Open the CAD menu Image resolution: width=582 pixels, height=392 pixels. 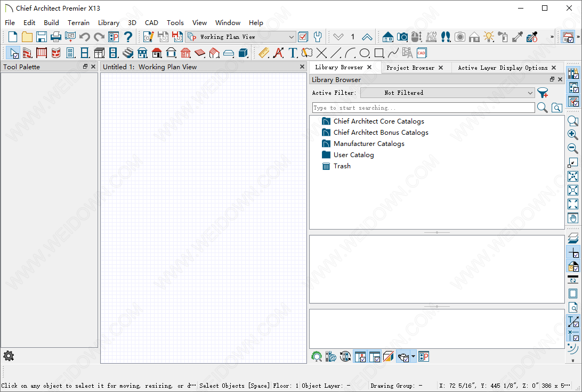(x=151, y=22)
